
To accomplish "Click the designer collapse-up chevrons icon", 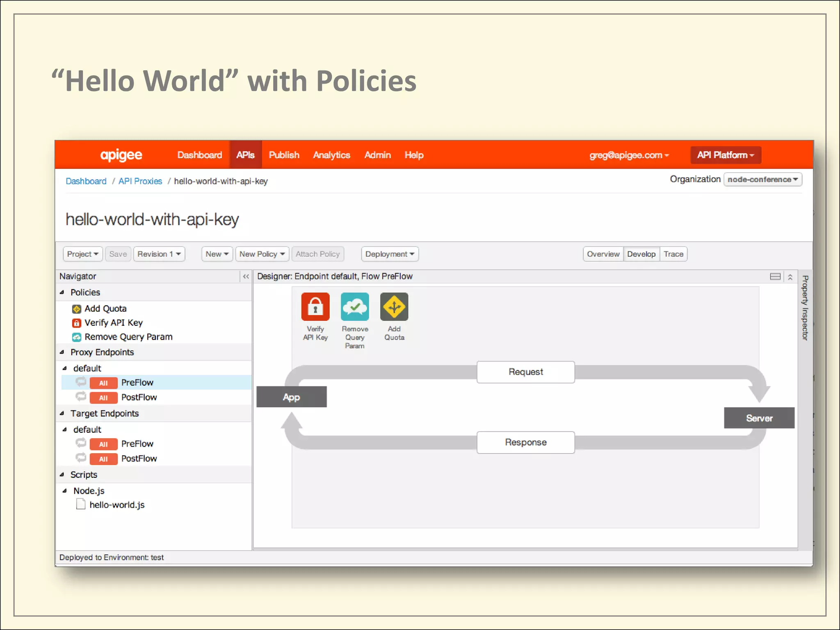I will coord(790,277).
